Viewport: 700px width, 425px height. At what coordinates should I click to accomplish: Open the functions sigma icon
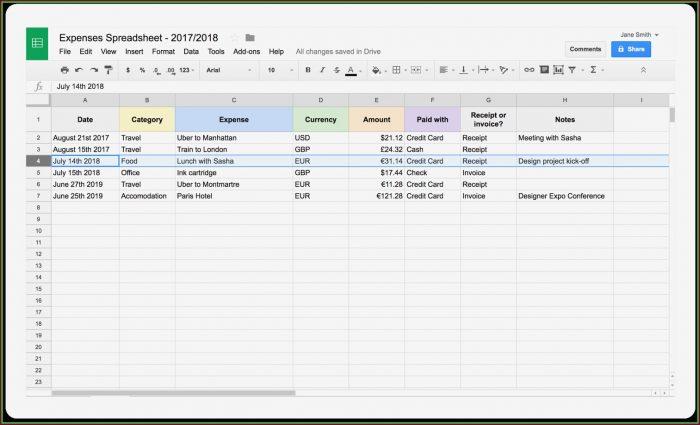[x=593, y=70]
